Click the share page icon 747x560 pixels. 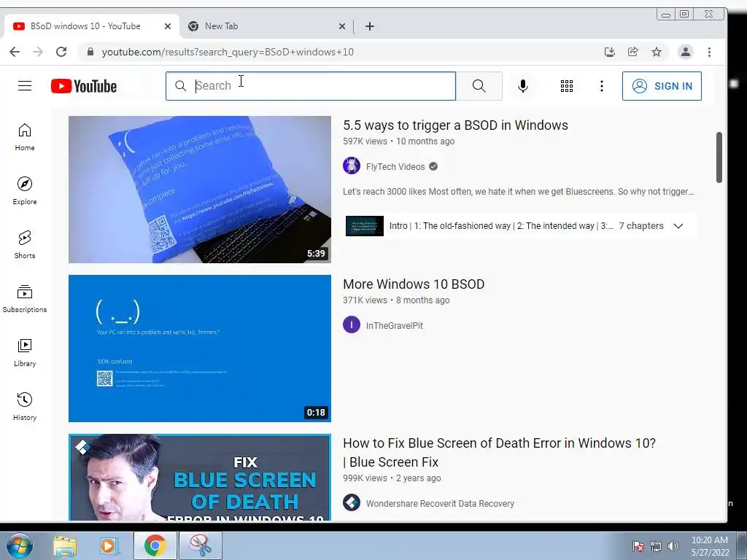click(632, 52)
